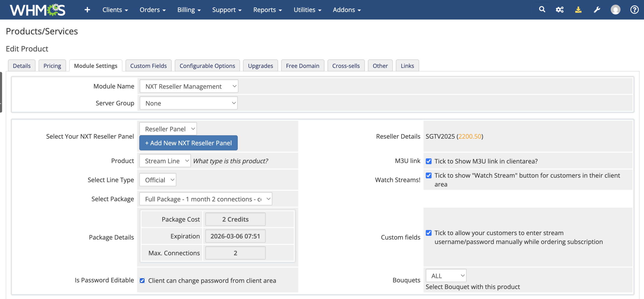Switch to the Cross-sells tab
The width and height of the screenshot is (644, 299).
346,66
